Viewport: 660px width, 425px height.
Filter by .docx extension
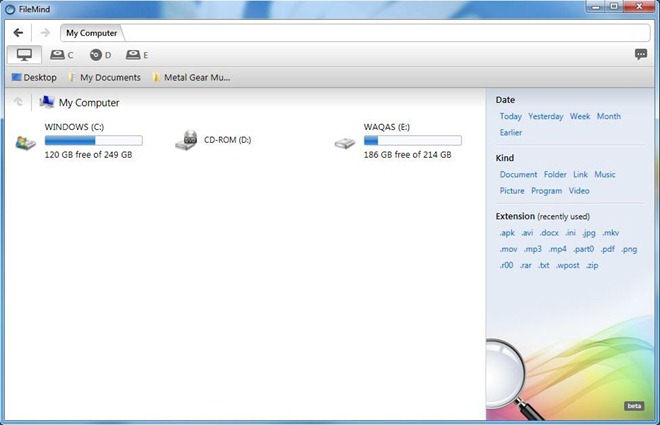[549, 233]
